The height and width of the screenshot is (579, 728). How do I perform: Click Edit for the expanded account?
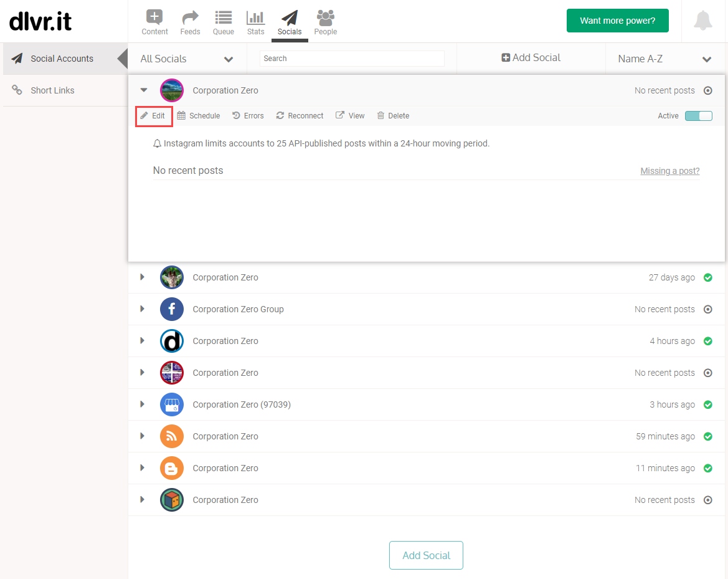click(x=153, y=116)
